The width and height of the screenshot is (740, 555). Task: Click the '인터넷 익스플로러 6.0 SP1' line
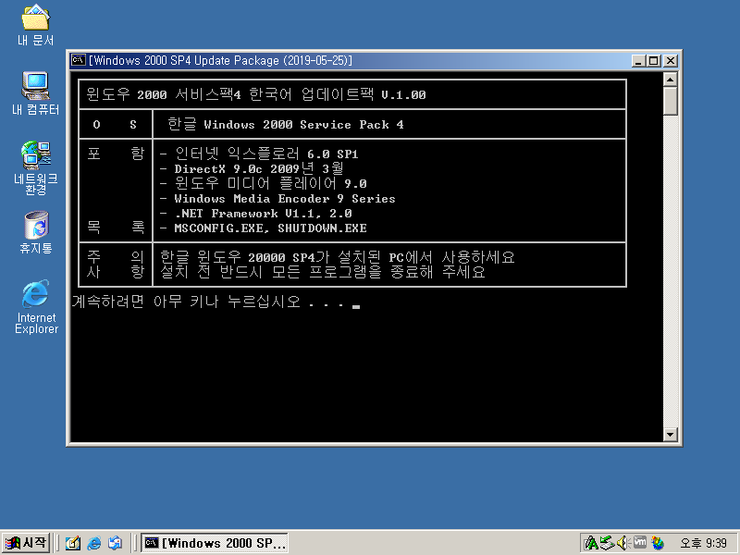point(259,153)
